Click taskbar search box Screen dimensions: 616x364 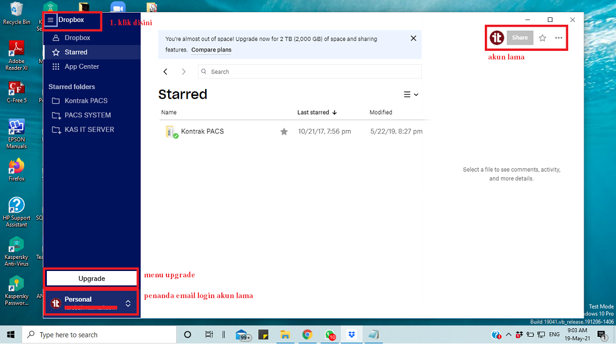tap(99, 335)
